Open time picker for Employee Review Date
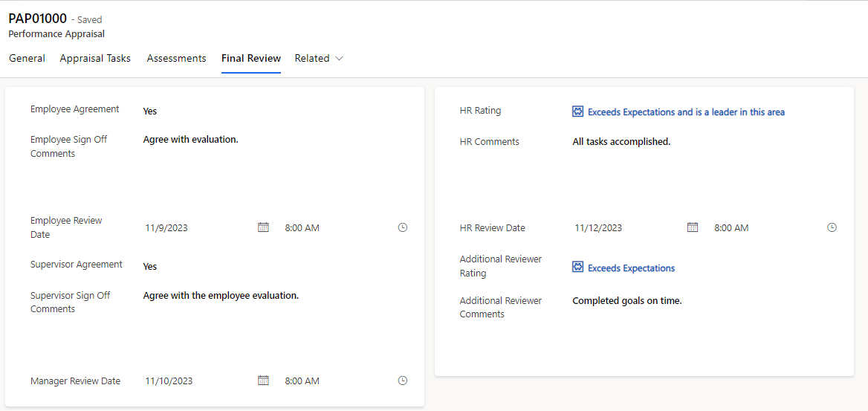868x411 pixels. coord(403,227)
